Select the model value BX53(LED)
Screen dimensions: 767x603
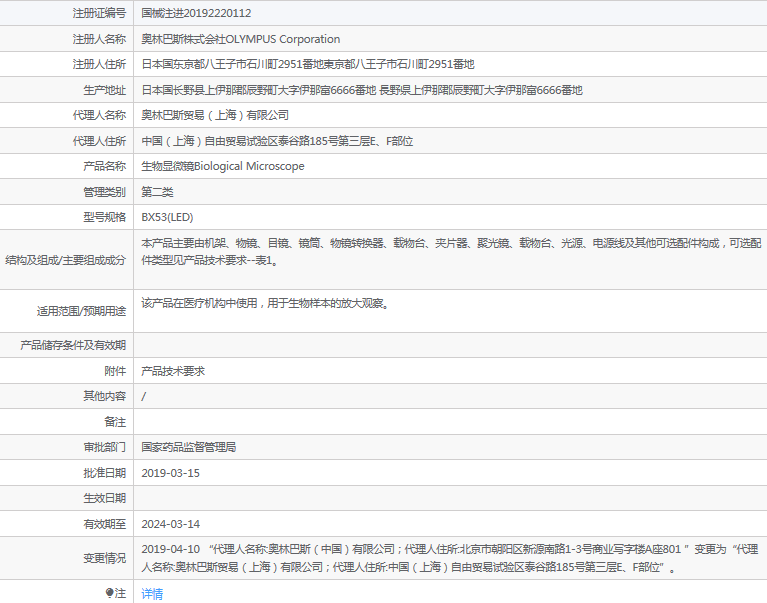point(167,217)
